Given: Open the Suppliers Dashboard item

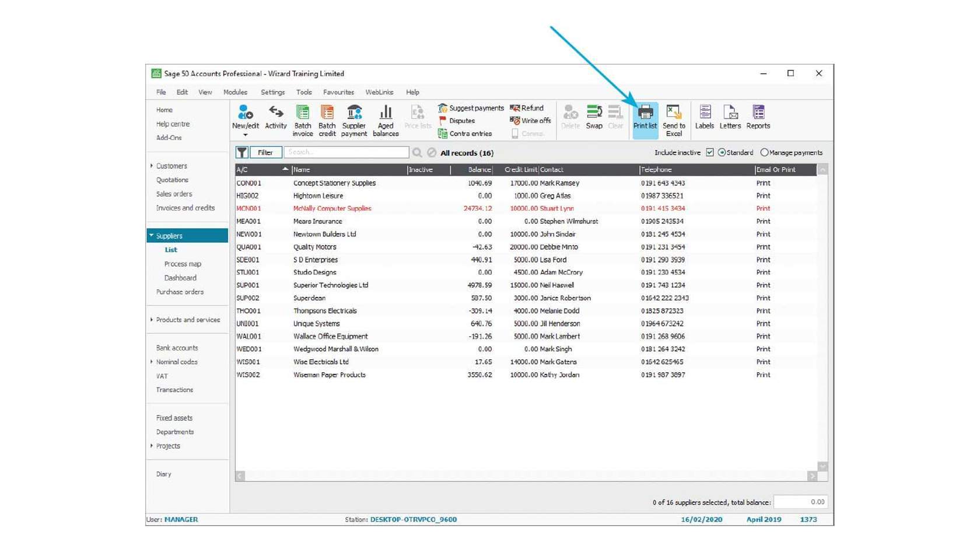Looking at the screenshot, I should [180, 278].
